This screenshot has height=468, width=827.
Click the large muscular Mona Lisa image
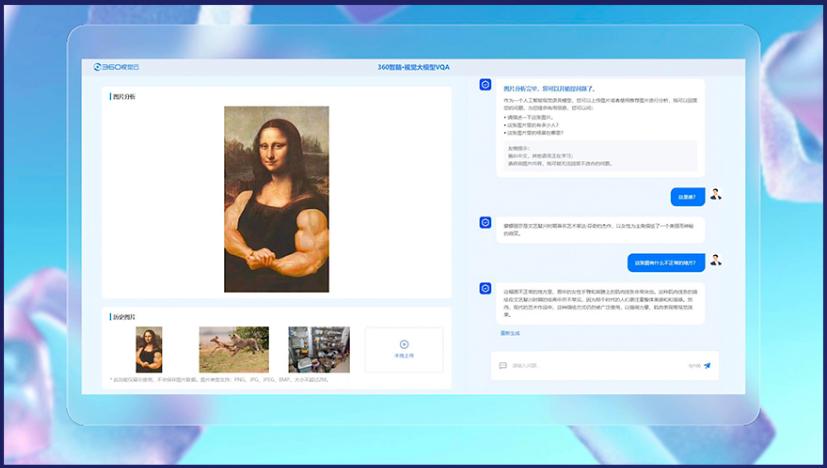(x=276, y=199)
